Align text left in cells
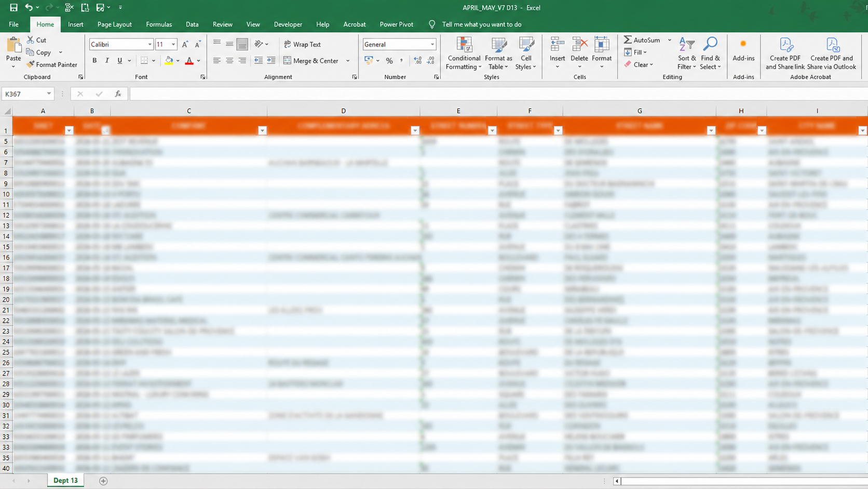Image resolution: width=868 pixels, height=489 pixels. tap(217, 61)
